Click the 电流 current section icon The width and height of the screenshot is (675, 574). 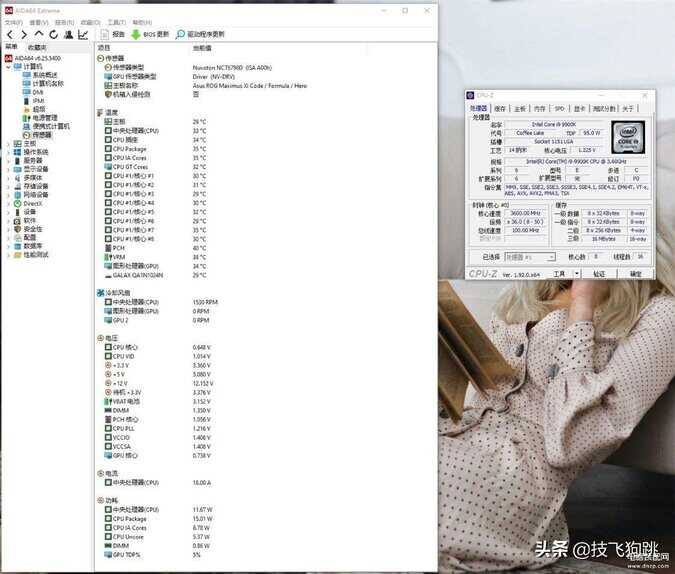click(x=100, y=473)
